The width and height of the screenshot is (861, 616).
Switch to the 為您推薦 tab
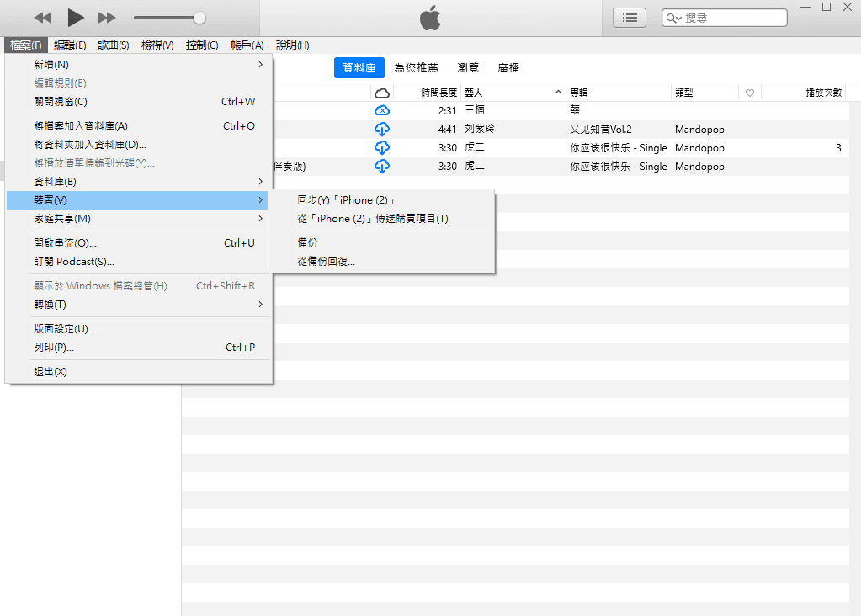click(x=417, y=68)
